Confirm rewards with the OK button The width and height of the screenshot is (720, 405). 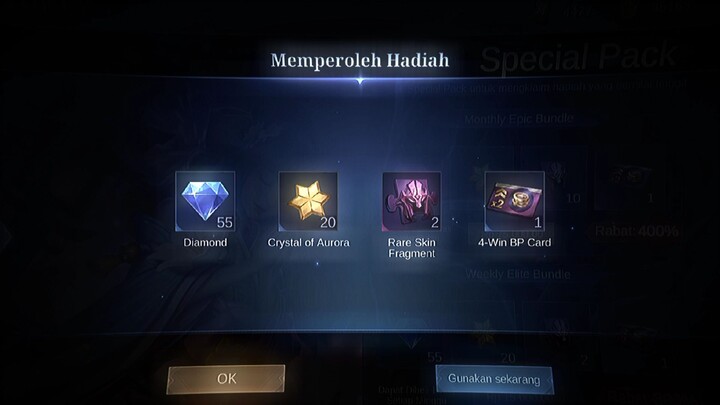click(226, 379)
